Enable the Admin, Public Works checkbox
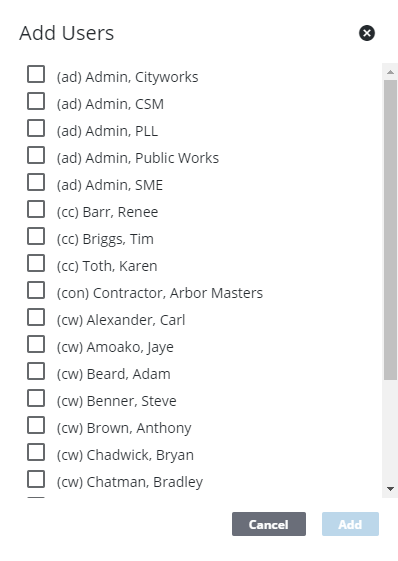The height and width of the screenshot is (561, 398). pyautogui.click(x=36, y=155)
